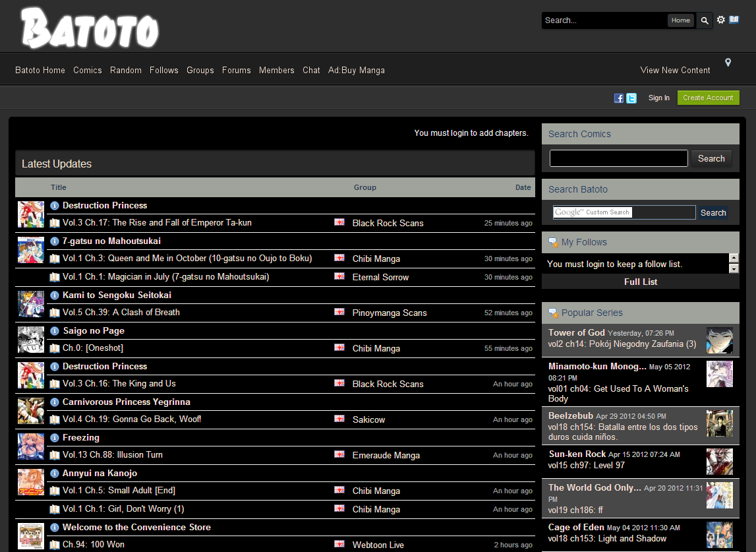
Task: Click English flag on Webtoon Live row
Action: [339, 543]
